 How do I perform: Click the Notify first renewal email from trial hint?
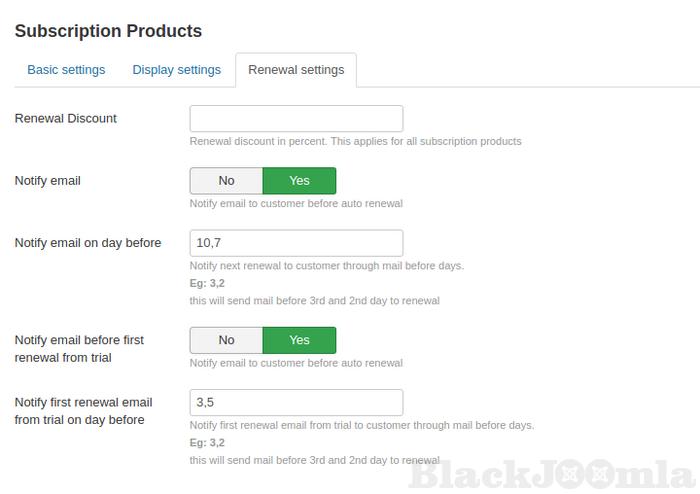pyautogui.click(x=361, y=425)
